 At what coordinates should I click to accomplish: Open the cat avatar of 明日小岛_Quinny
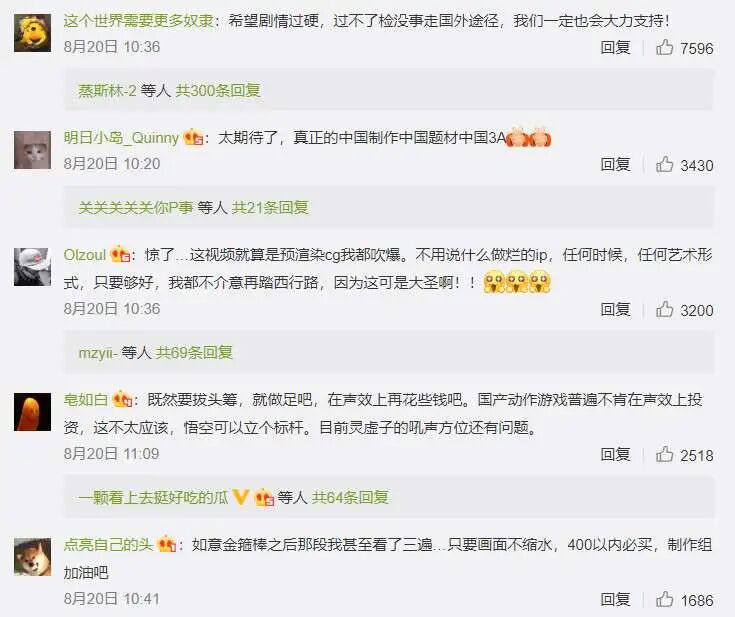point(32,150)
